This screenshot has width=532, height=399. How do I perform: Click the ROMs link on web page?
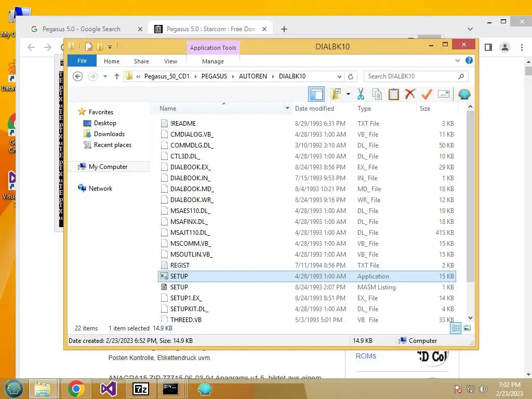pyautogui.click(x=366, y=356)
